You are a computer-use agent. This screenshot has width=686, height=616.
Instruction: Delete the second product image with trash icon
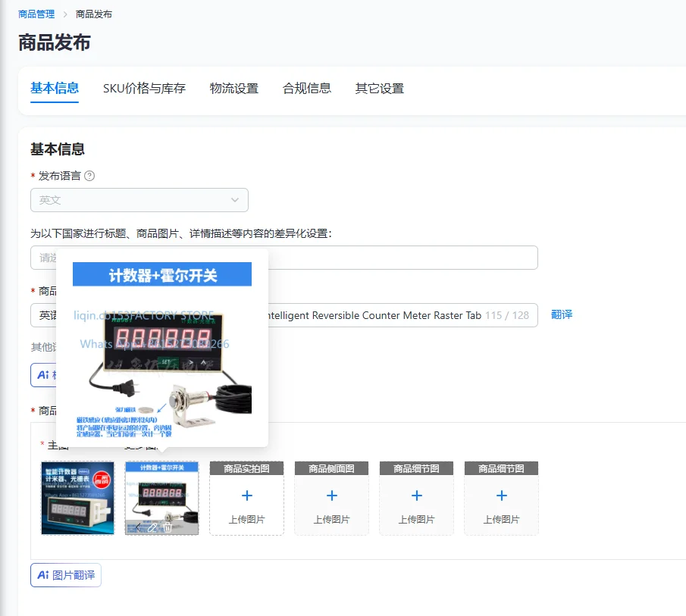[x=167, y=527]
